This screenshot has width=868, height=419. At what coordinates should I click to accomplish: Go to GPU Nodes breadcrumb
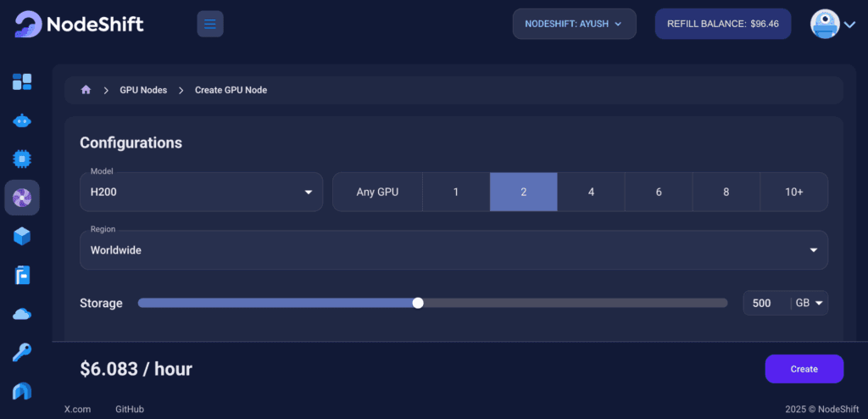click(143, 90)
